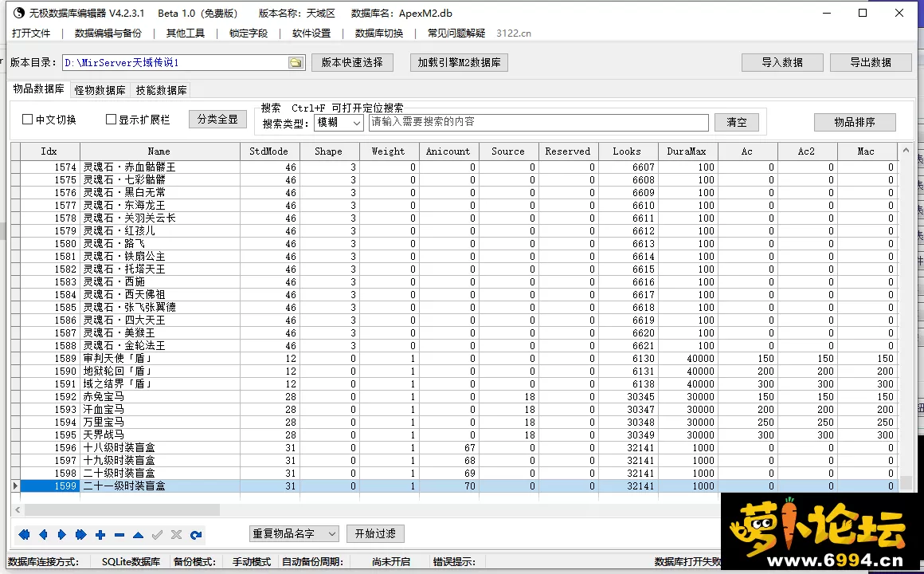The width and height of the screenshot is (924, 574).
Task: Insert a new record with plus icon
Action: click(x=100, y=535)
